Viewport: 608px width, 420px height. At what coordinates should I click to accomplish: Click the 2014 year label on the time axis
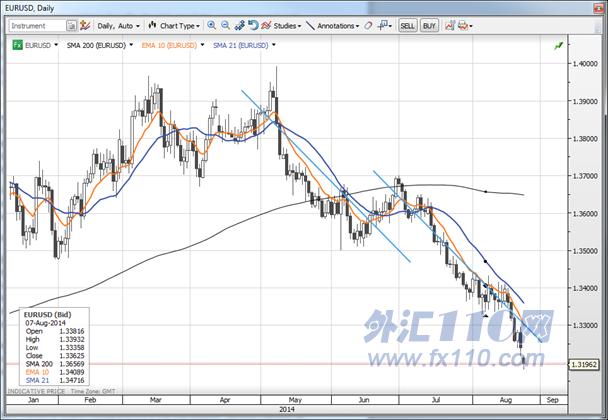point(287,409)
